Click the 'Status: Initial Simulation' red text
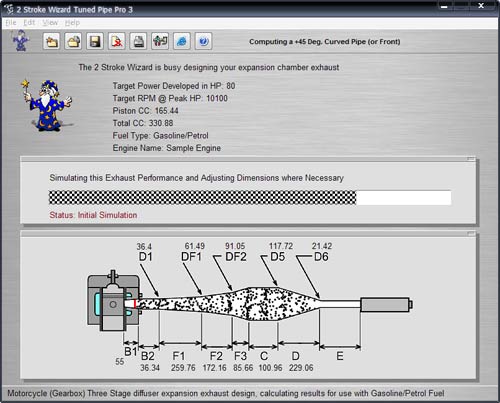Screen dimensions: 500x403 [x=93, y=215]
